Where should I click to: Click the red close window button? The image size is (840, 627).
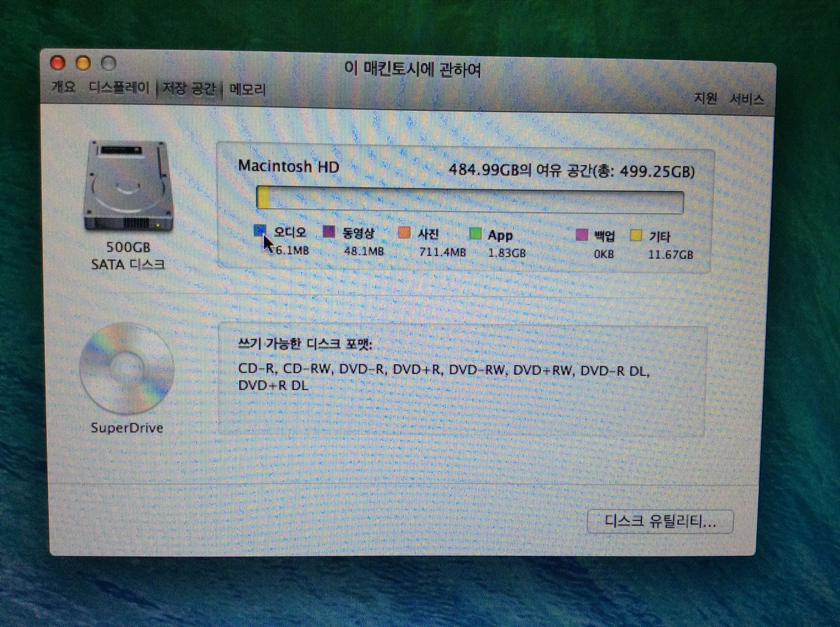click(x=58, y=63)
